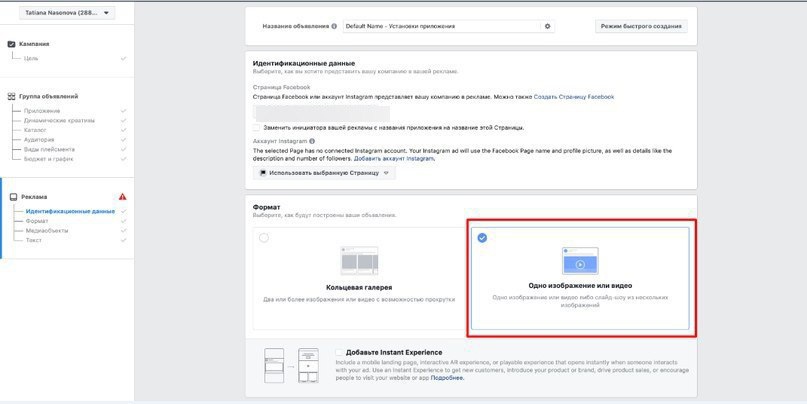Image resolution: width=807 pixels, height=404 pixels.
Task: Select Идентификационные данные in sidebar
Action: click(70, 212)
